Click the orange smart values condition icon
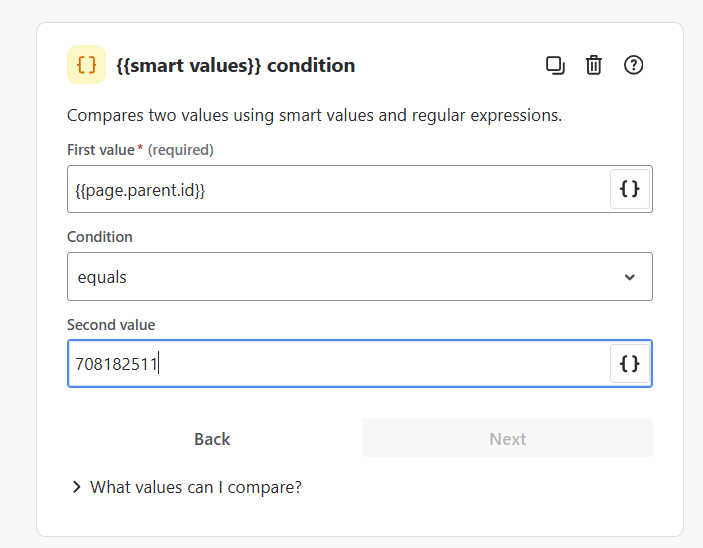Image resolution: width=703 pixels, height=548 pixels. [87, 65]
